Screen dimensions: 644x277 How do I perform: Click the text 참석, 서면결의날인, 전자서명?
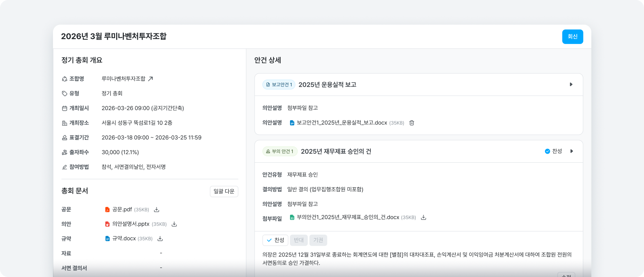coord(133,167)
